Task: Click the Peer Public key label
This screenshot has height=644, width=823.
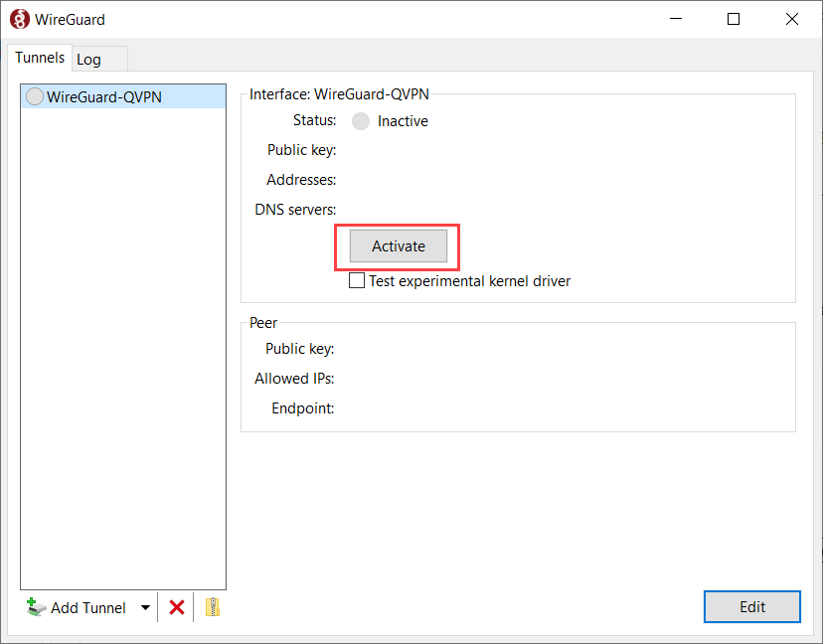Action: (300, 349)
